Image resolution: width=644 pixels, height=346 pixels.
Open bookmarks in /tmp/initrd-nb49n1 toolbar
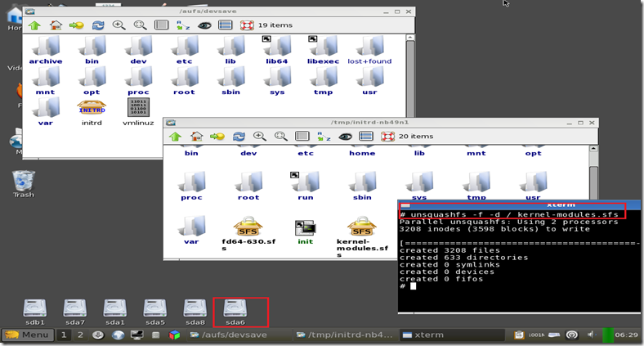coord(217,137)
